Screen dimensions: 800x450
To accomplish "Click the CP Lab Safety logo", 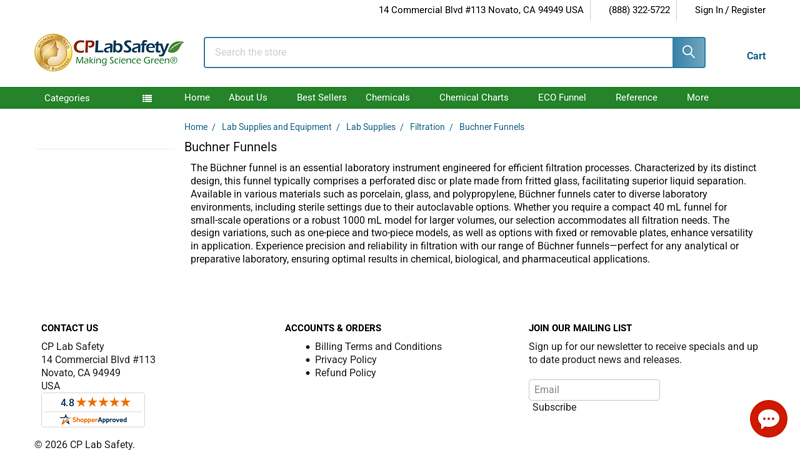I will (x=109, y=52).
